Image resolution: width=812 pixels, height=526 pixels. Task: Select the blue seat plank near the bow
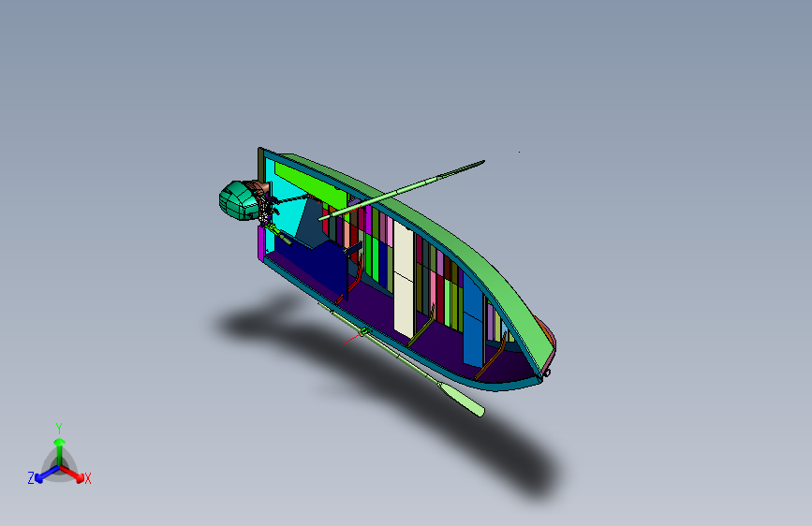click(x=473, y=319)
